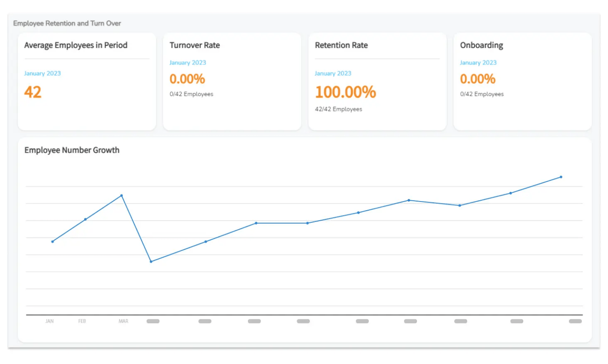
Task: Click the lowest data point on the chart line
Action: click(x=151, y=261)
